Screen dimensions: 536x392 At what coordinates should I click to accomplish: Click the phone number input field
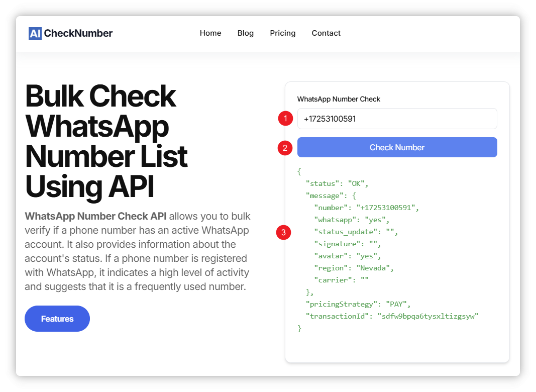397,119
